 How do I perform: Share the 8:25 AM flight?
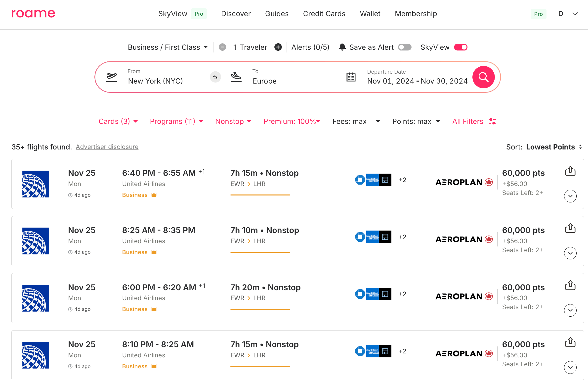(x=570, y=228)
